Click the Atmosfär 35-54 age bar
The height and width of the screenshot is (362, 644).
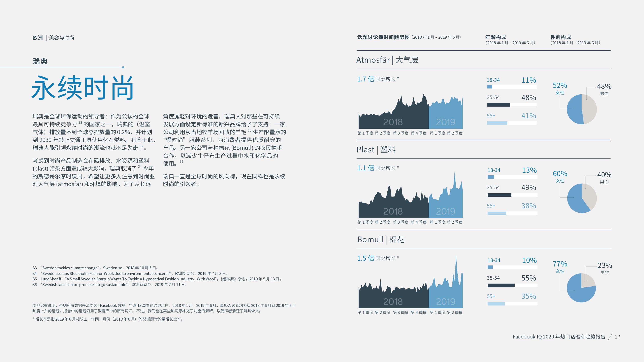(x=498, y=105)
